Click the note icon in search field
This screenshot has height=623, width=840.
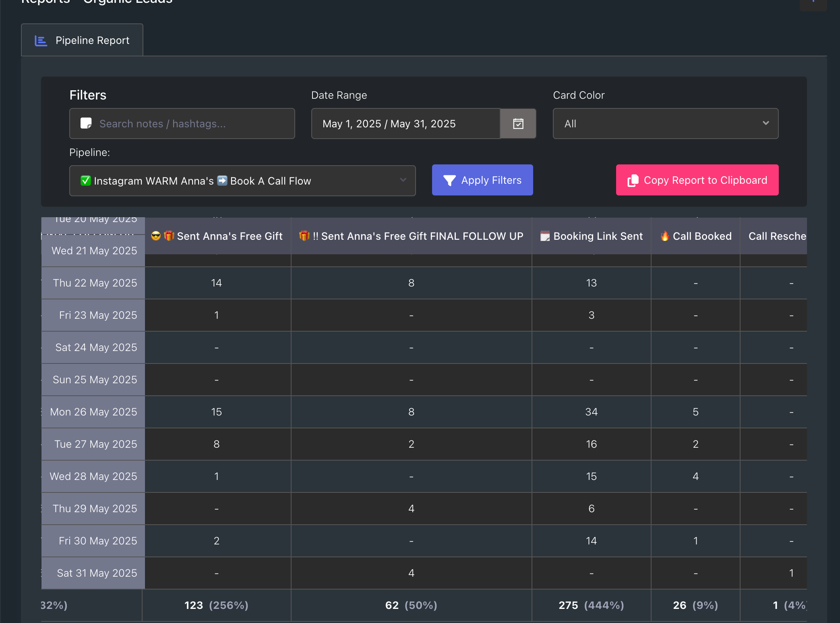point(86,123)
